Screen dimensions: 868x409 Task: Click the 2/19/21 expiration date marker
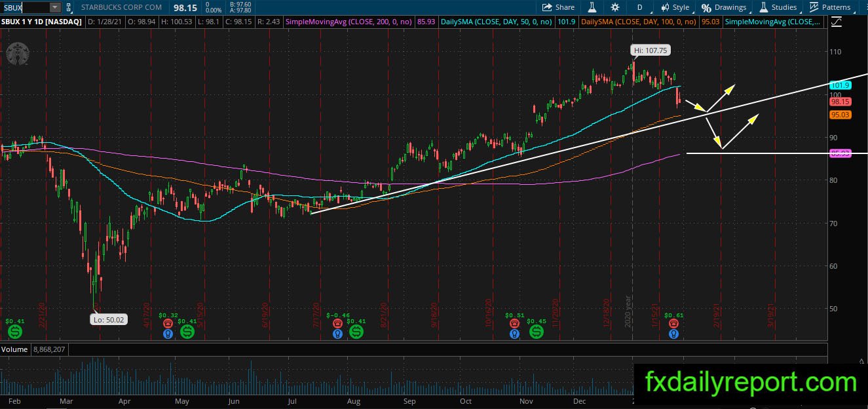717,316
